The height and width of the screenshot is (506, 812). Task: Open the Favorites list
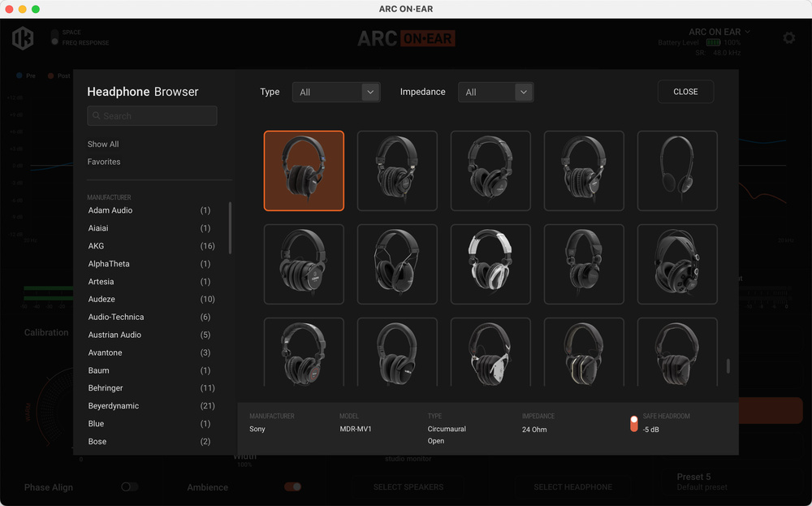(x=104, y=162)
